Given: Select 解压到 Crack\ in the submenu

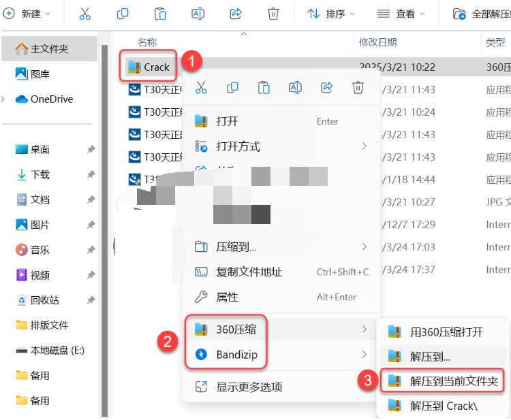Looking at the screenshot, I should (443, 406).
